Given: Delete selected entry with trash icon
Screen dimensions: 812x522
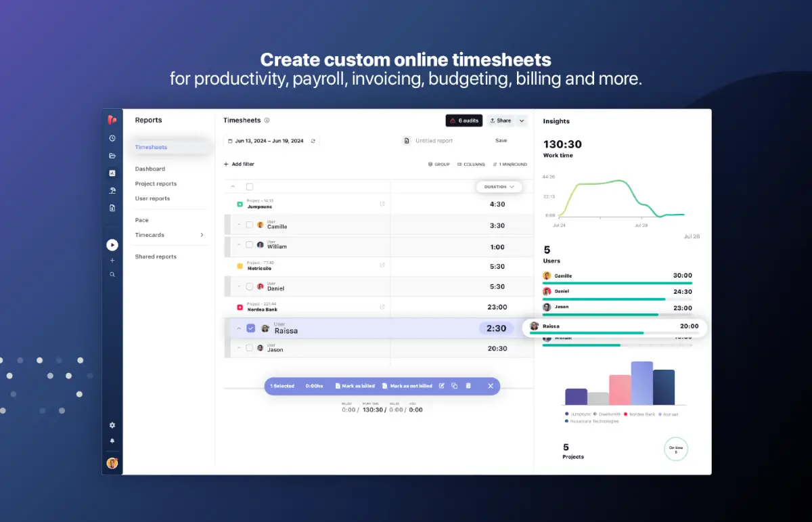Looking at the screenshot, I should [x=468, y=386].
